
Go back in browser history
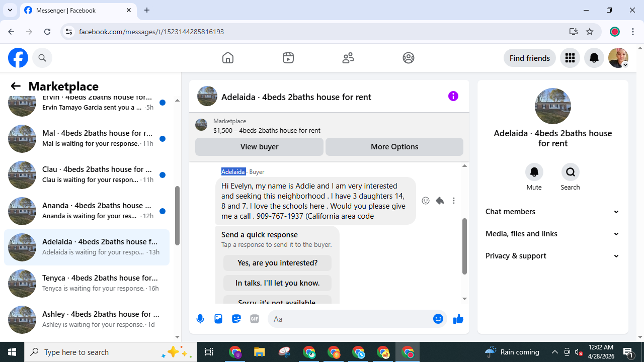(11, 32)
